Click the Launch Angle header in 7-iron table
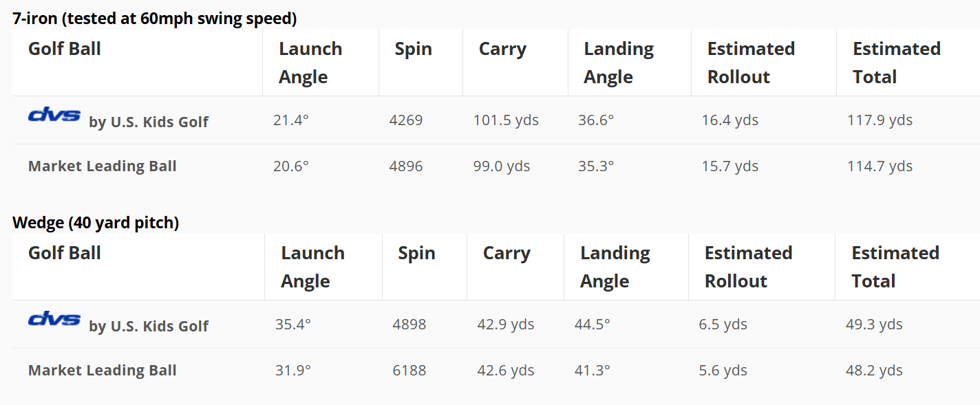Screen dimensions: 980x405 tap(310, 63)
